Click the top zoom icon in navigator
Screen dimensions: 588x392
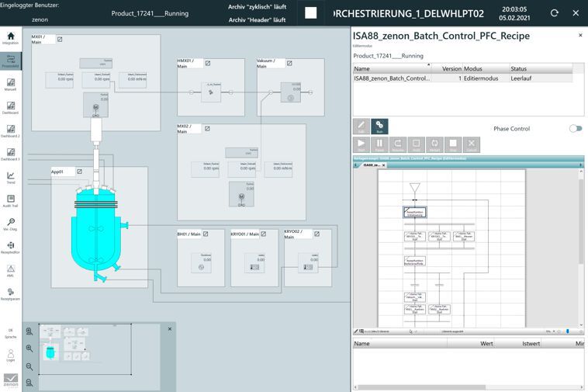[29, 331]
